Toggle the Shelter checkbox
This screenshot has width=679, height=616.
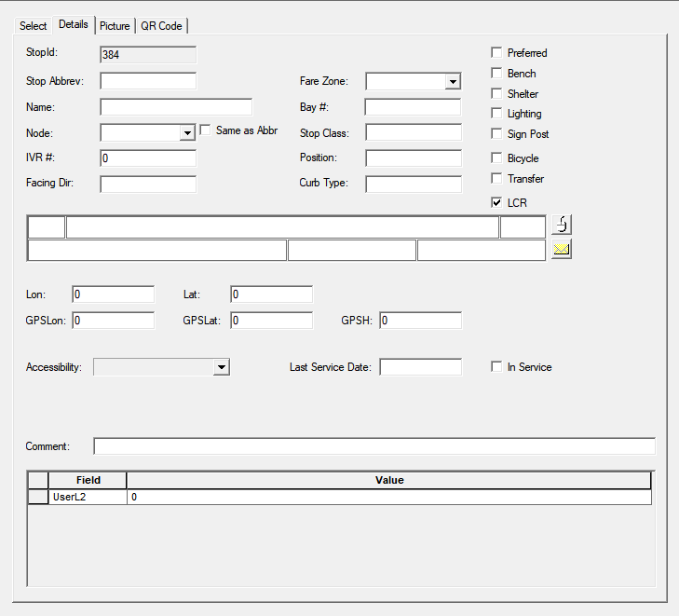click(x=496, y=93)
